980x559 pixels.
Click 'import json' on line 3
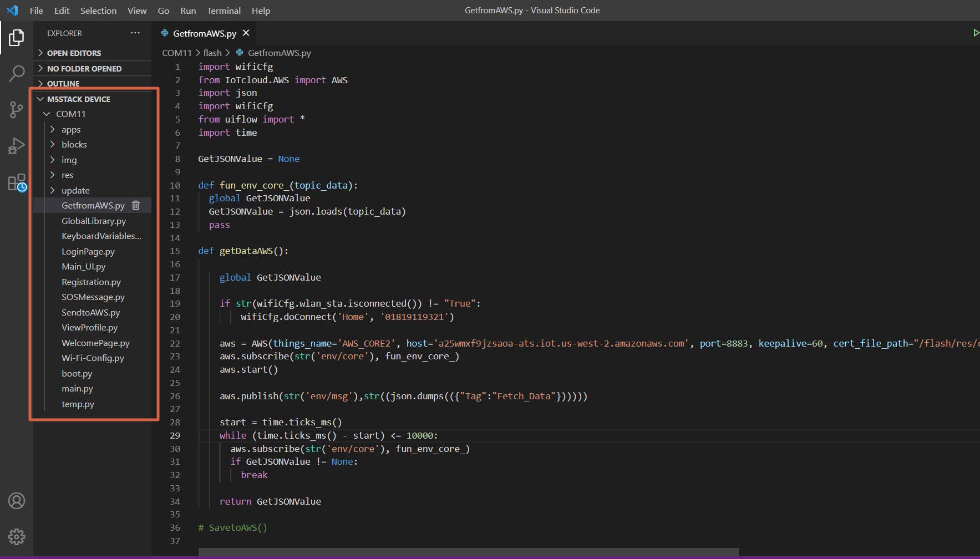(x=227, y=93)
